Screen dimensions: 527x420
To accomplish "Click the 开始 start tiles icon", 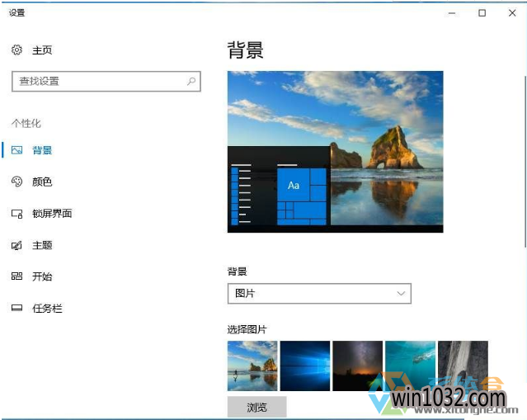I will [16, 276].
